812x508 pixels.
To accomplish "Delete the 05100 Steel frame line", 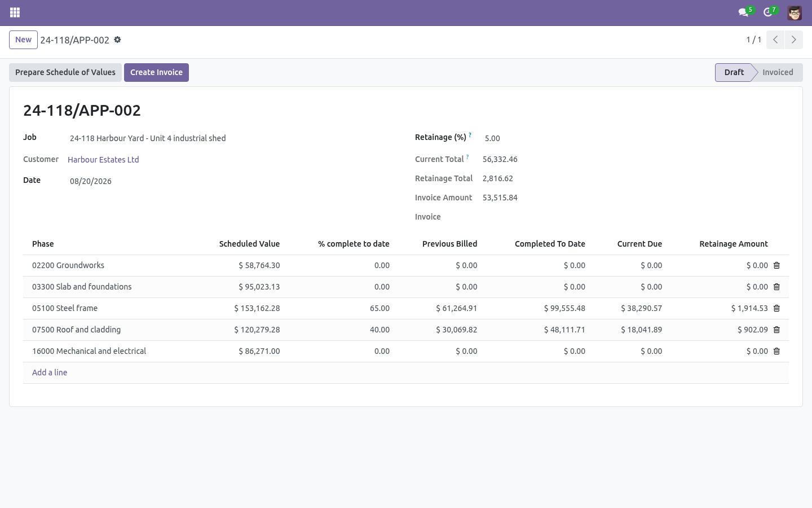I will pyautogui.click(x=776, y=308).
